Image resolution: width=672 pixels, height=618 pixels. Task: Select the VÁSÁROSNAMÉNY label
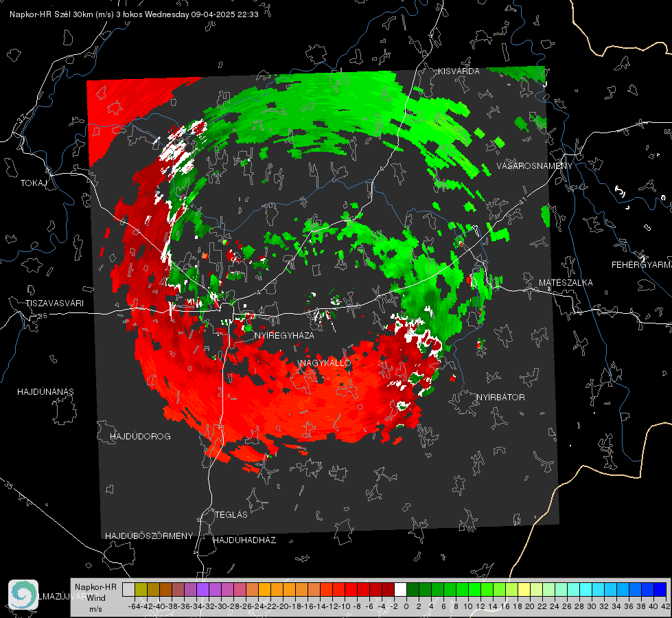click(x=535, y=166)
